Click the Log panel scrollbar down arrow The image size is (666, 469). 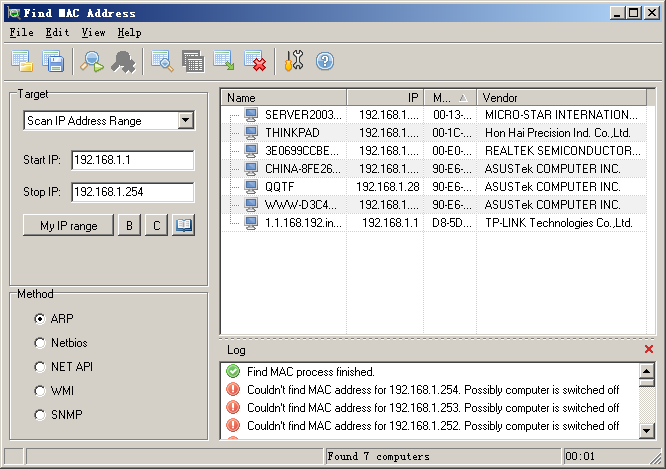(647, 431)
